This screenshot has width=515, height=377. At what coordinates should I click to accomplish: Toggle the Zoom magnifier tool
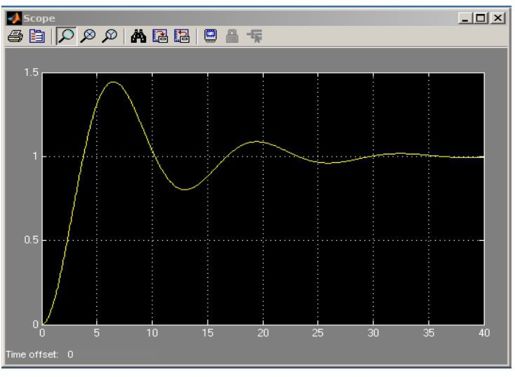click(x=66, y=36)
